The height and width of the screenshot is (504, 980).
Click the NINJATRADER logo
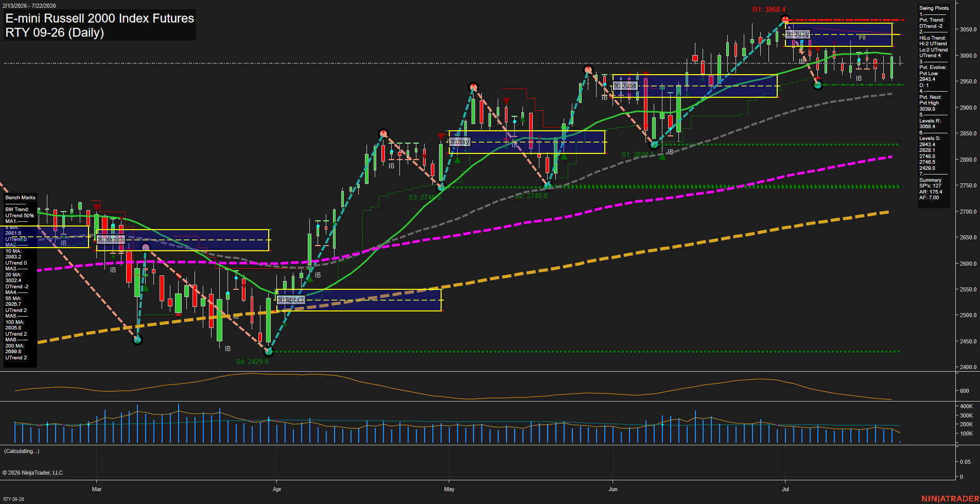(950, 499)
